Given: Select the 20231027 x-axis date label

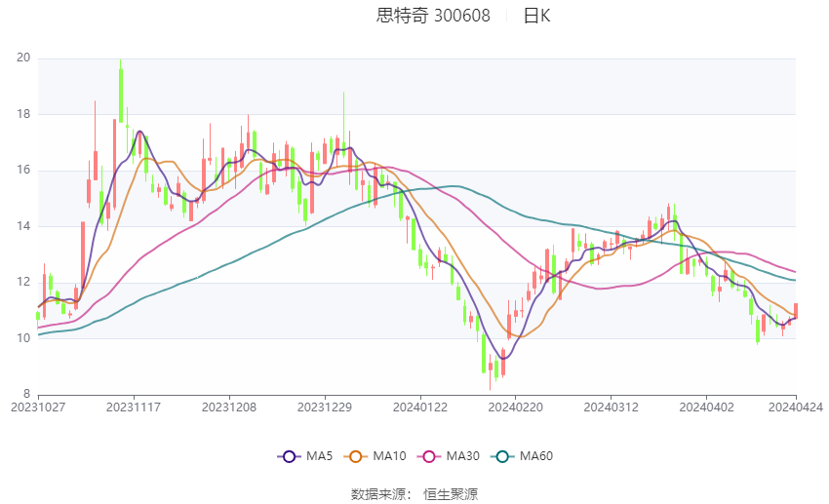Looking at the screenshot, I should pyautogui.click(x=38, y=407).
